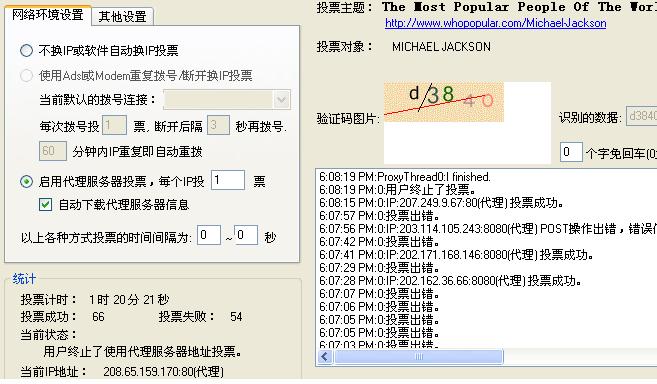This screenshot has width=657, height=384.
Task: Click the 统计 group label
Action: [24, 279]
